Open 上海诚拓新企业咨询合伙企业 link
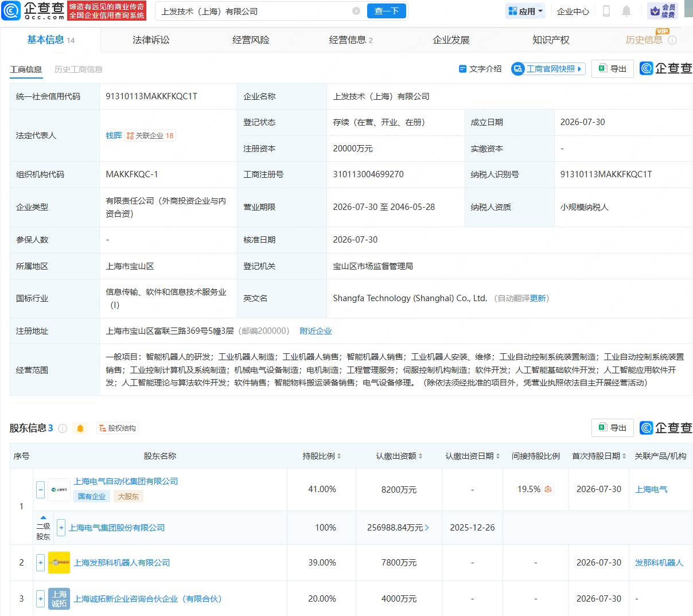 [x=147, y=599]
